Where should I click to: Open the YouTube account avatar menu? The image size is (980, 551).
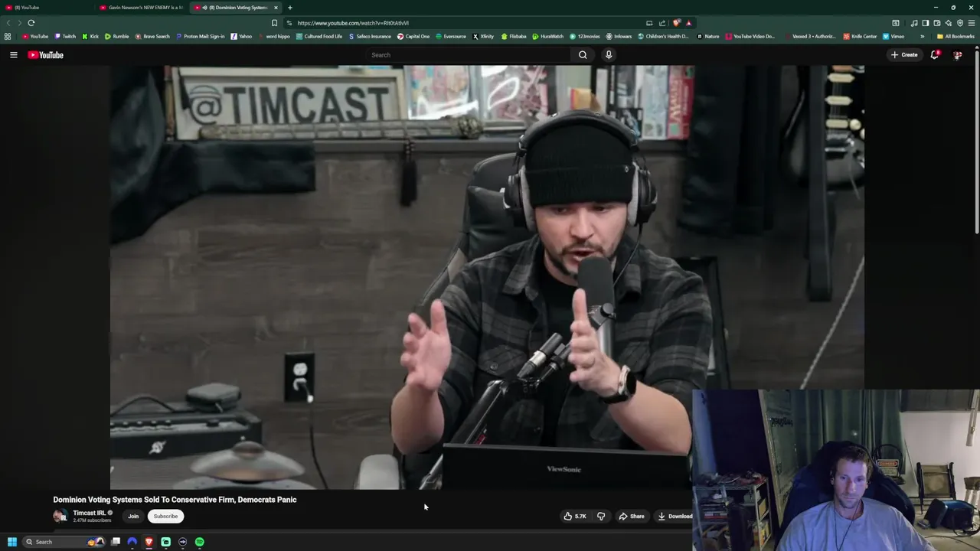point(957,55)
